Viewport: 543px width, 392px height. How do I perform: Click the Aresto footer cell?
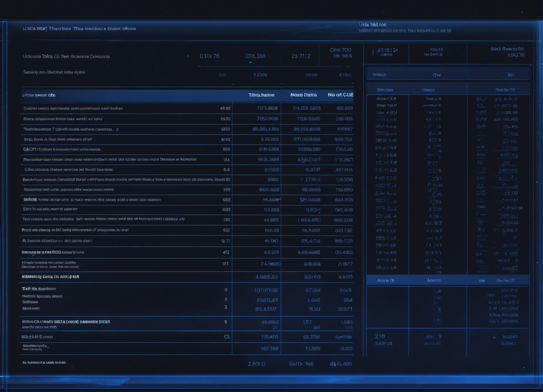coord(434,280)
